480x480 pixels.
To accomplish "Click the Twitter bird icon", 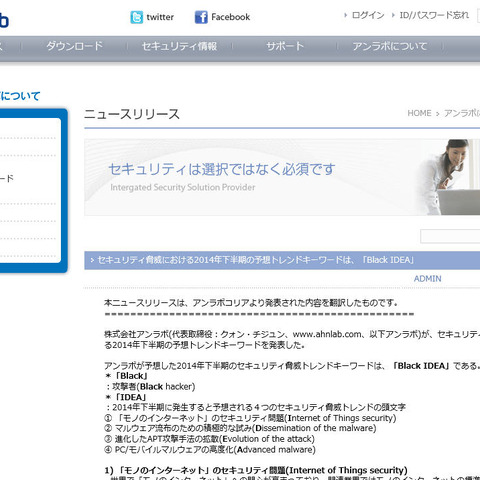I will tap(137, 17).
